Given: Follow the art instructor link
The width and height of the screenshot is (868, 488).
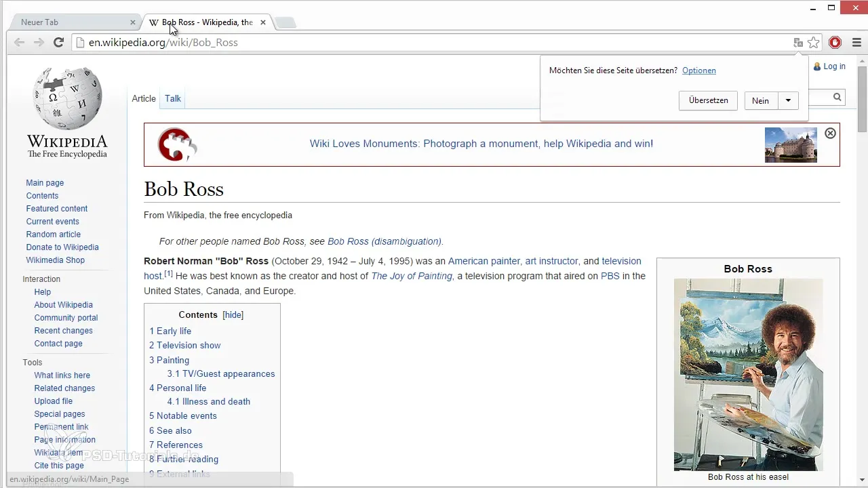Looking at the screenshot, I should 552,261.
